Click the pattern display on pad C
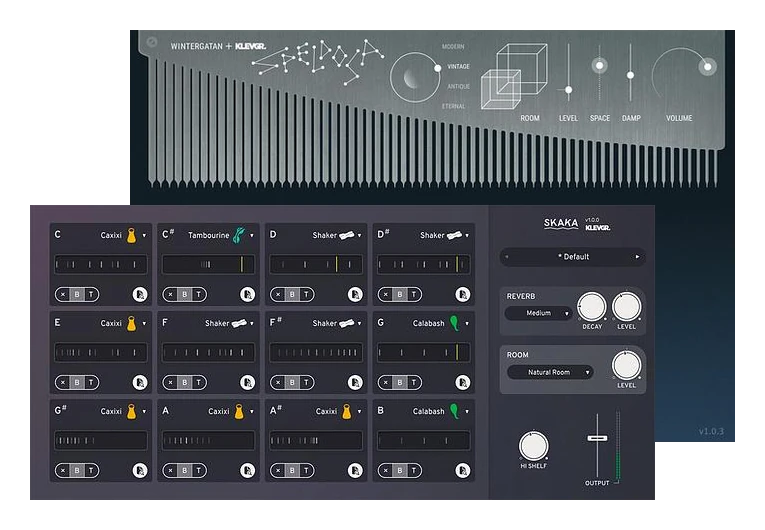 [x=101, y=265]
